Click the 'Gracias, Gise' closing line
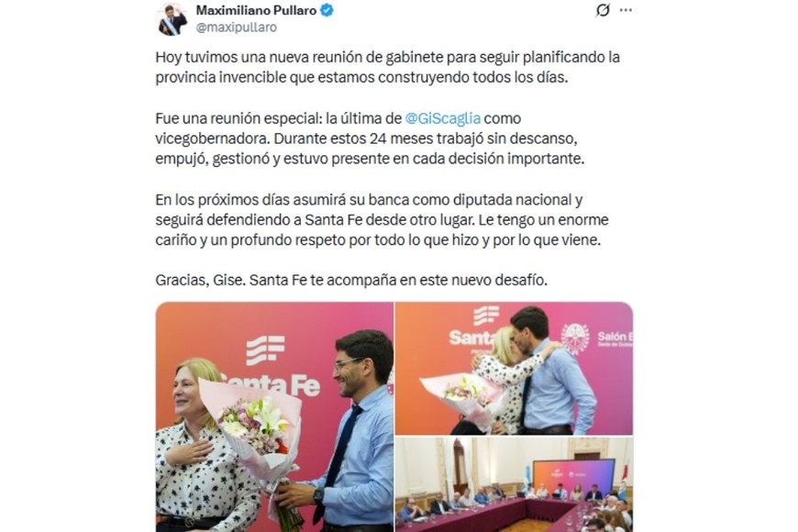798x532 pixels. point(351,281)
